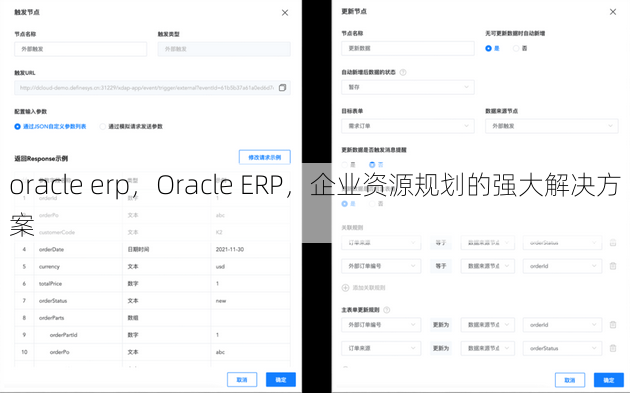
Task: Click the 节点名称 input containing 更新数据
Action: pos(408,48)
